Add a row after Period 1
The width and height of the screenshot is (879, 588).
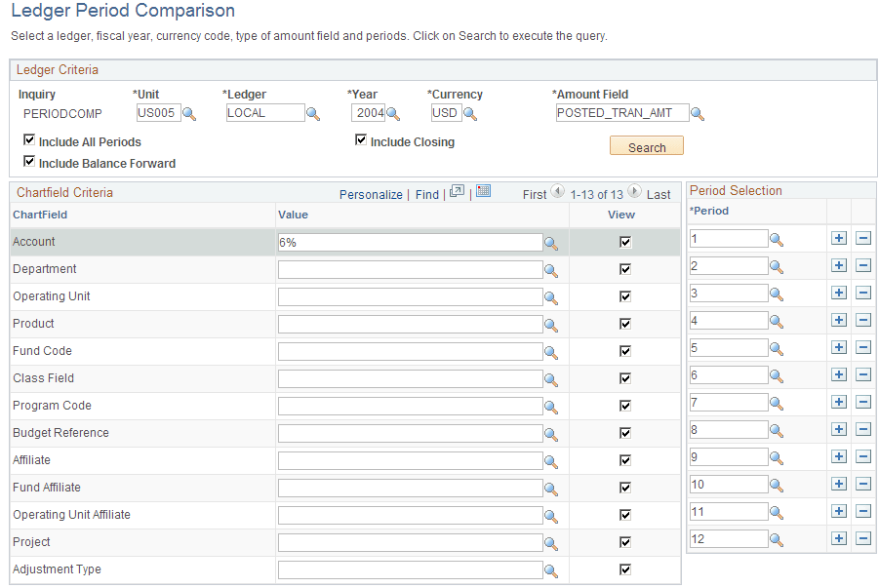pyautogui.click(x=838, y=239)
